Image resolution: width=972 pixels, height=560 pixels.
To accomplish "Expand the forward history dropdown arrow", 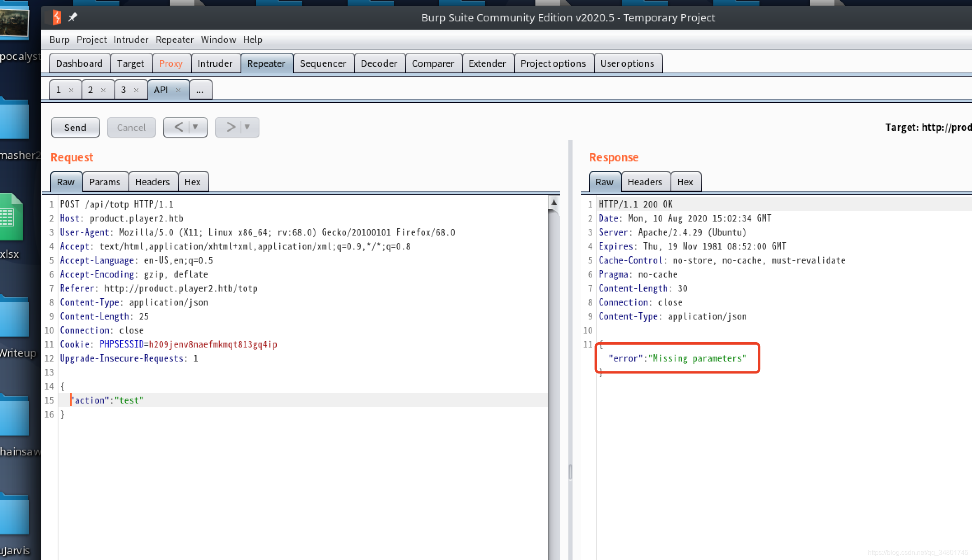I will 247,127.
